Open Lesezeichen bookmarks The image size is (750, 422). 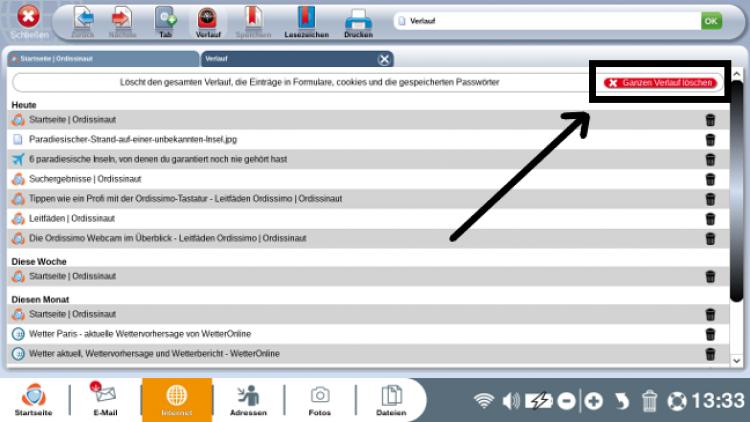click(x=306, y=21)
